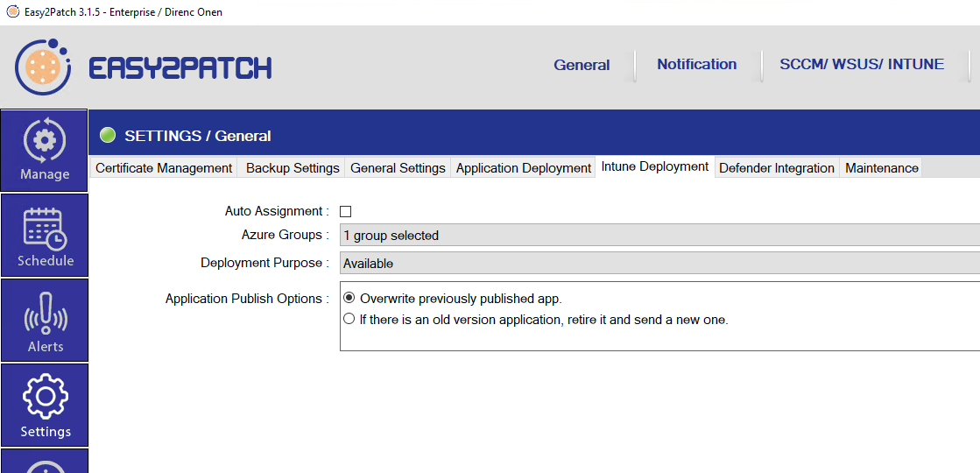Open the Settings gear section
The width and height of the screenshot is (980, 473).
(x=45, y=406)
